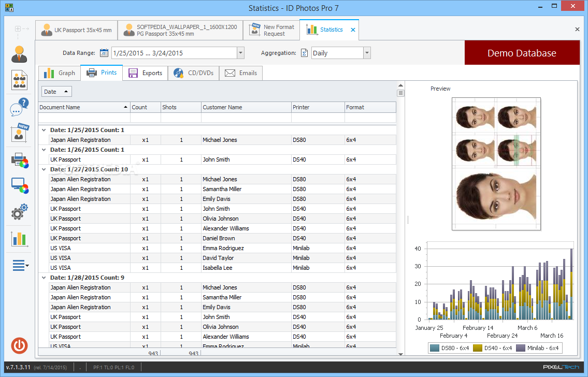Screen dimensions: 588x377
Task: Click the Aggregation field showing Daily
Action: [337, 53]
